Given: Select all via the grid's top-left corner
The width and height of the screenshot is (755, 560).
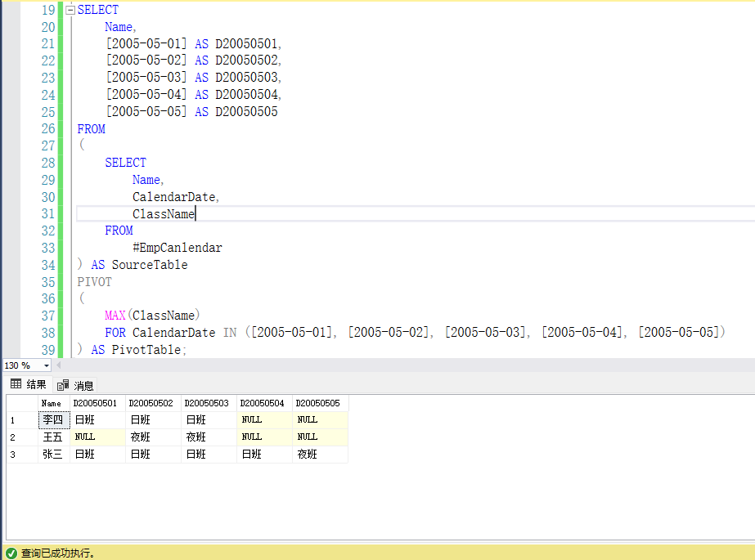Looking at the screenshot, I should (x=21, y=403).
